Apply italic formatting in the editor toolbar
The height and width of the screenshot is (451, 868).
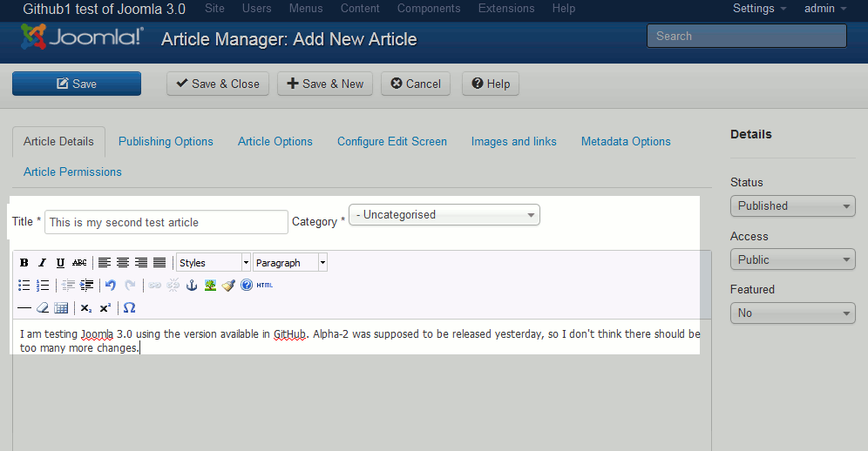(42, 263)
